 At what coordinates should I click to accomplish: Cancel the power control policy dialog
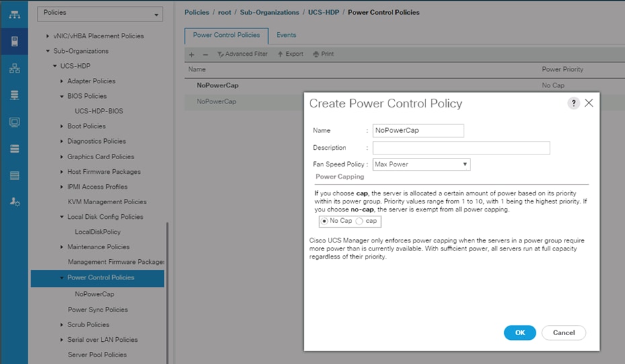(564, 332)
